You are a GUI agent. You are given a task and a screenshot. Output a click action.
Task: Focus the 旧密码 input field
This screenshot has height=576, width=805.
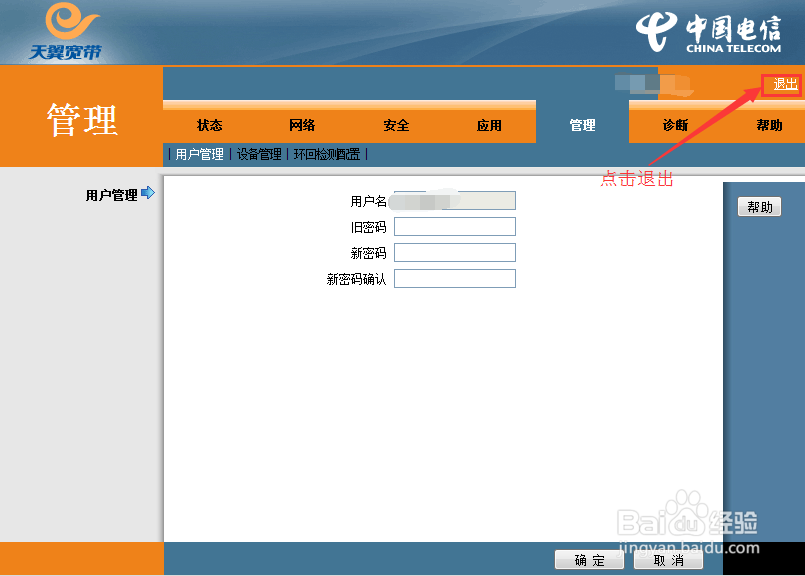(x=454, y=226)
